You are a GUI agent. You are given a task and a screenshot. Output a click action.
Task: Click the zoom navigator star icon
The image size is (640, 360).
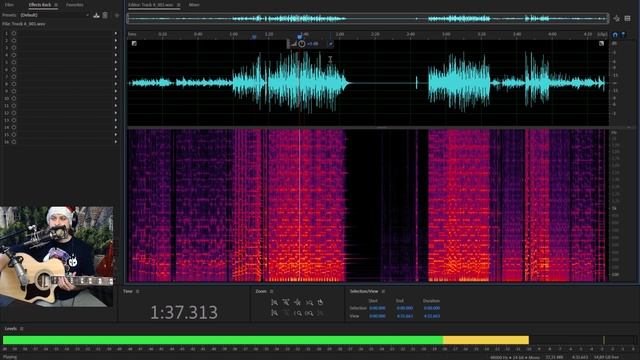coord(616,18)
